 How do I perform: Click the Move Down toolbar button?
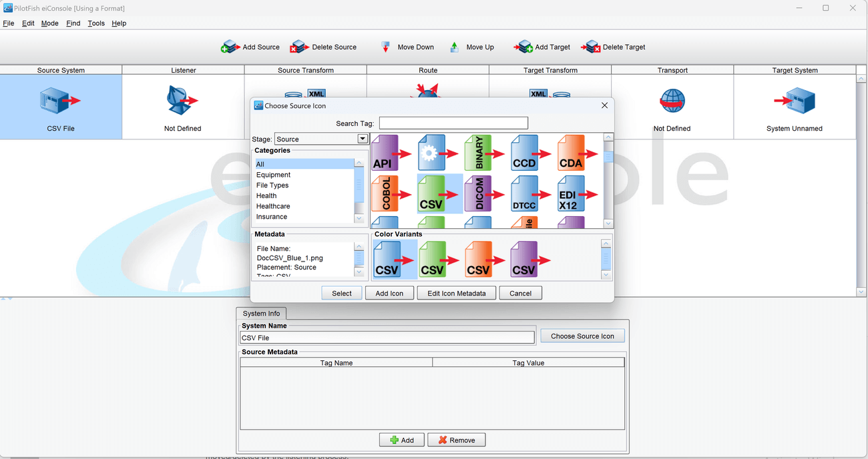tap(407, 47)
